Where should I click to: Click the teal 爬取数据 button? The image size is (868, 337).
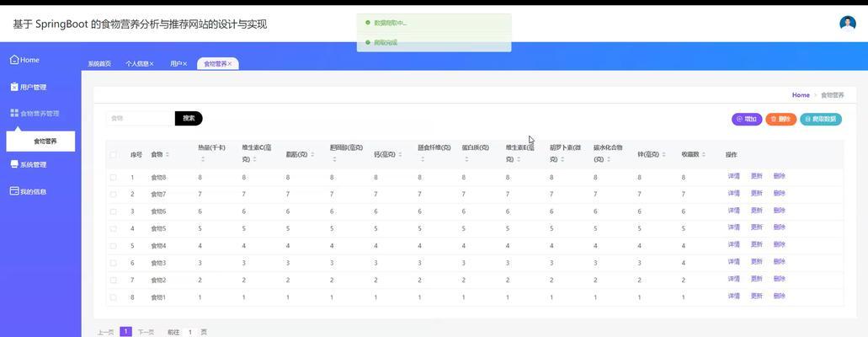point(821,119)
